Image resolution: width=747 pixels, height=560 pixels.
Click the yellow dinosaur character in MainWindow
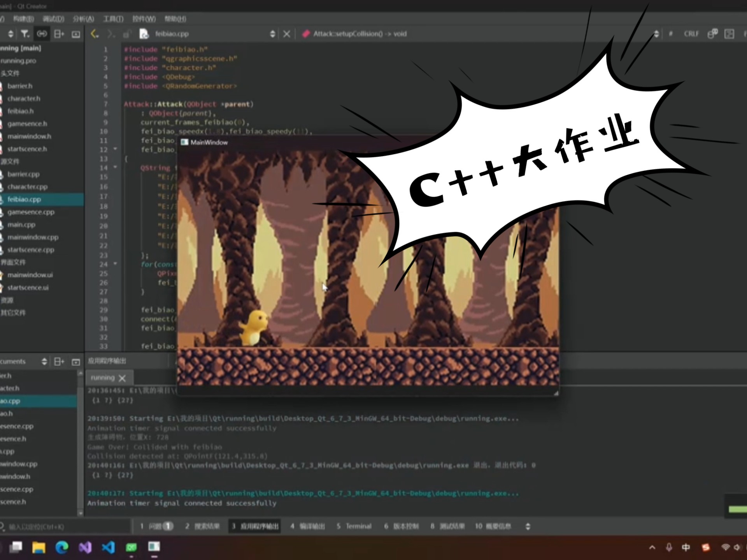click(x=254, y=327)
